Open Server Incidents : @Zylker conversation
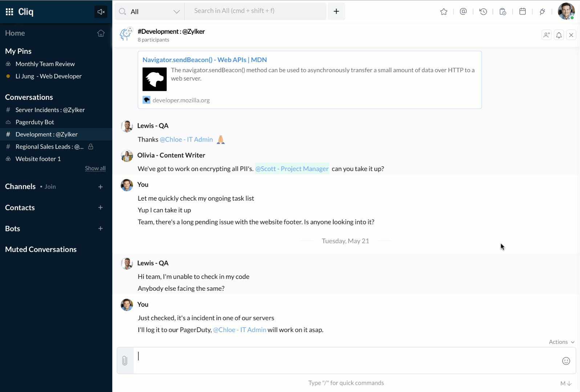Image resolution: width=580 pixels, height=392 pixels. 56,110
